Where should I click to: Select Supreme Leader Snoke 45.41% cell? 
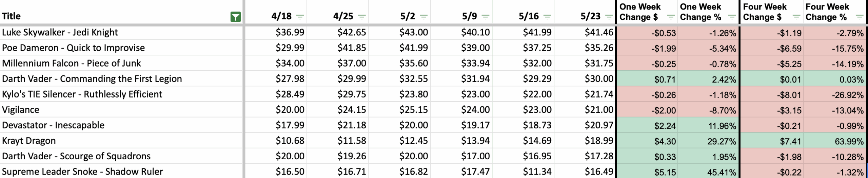708,172
